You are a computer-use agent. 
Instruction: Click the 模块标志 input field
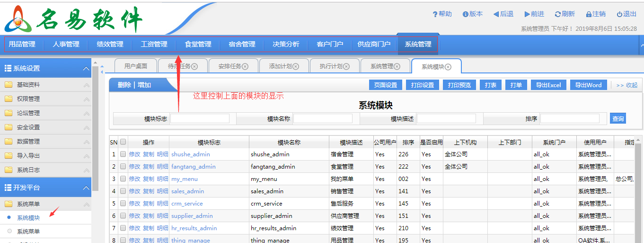200,118
